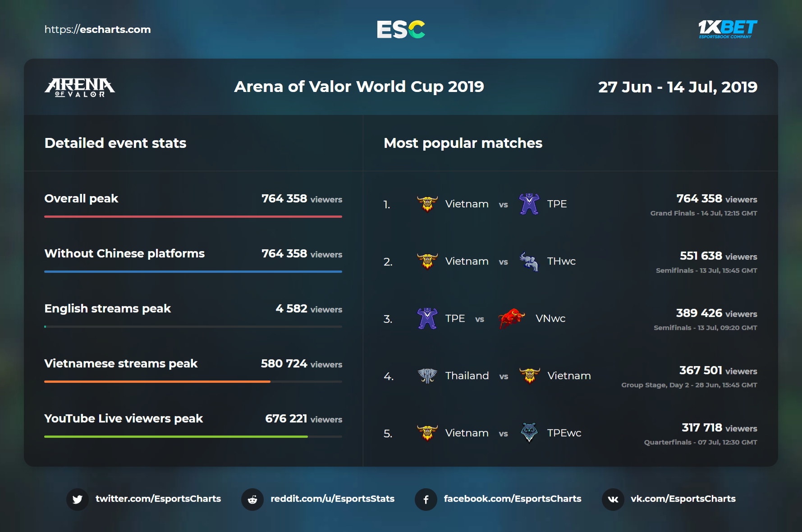Screen dimensions: 802x532
Task: Click TPE team logo in Grand Finals row
Action: pos(529,204)
